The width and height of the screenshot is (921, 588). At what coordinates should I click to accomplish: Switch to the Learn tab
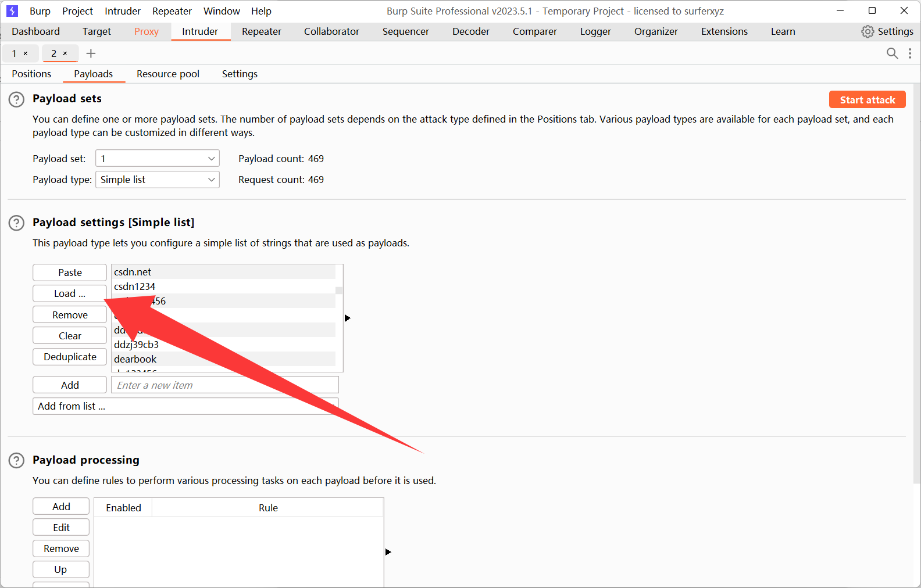coord(783,31)
